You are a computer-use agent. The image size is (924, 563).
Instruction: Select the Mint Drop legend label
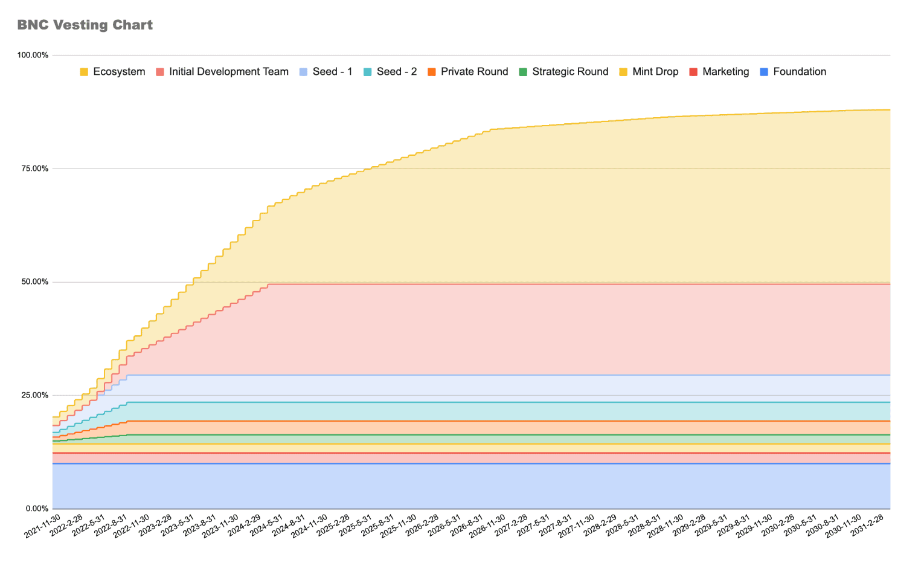click(x=655, y=72)
